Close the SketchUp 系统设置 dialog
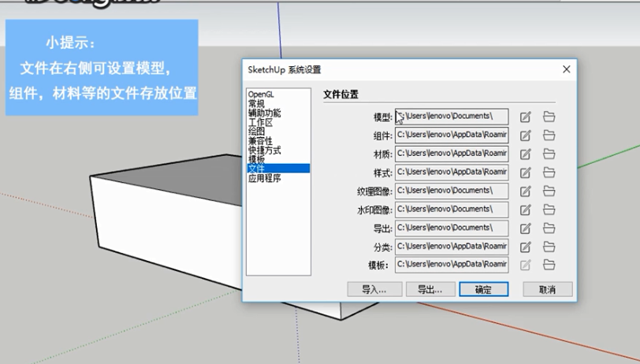The image size is (640, 364). (x=566, y=69)
